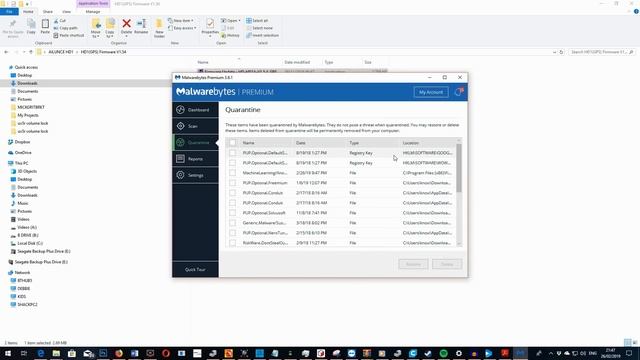The image size is (640, 360).
Task: Open the Windows Start menu
Action: 8,353
